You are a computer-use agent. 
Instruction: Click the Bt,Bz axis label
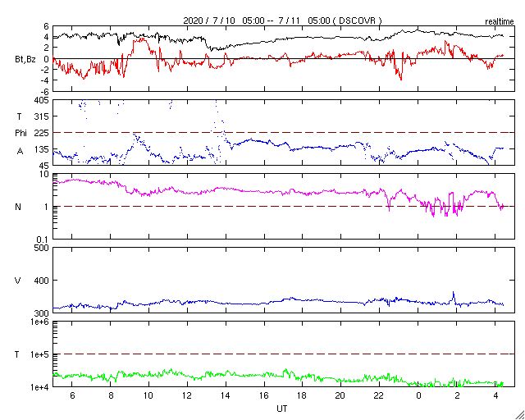25,59
